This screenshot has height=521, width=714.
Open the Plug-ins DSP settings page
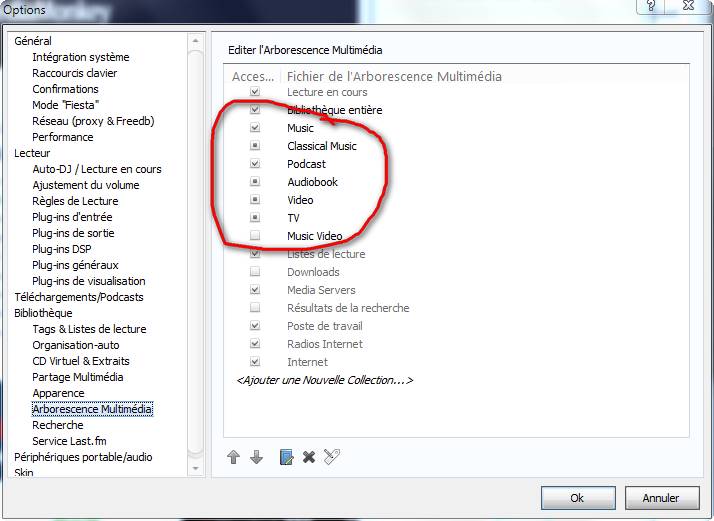[62, 249]
